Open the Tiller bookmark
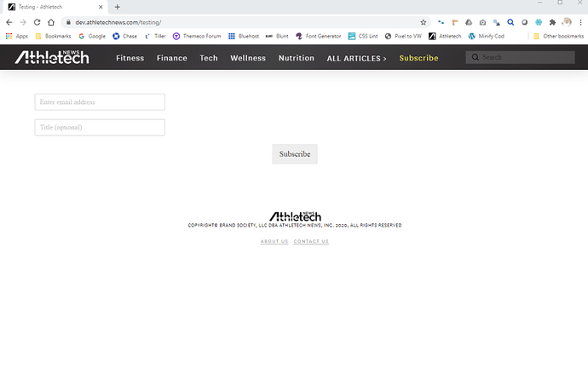 point(155,37)
